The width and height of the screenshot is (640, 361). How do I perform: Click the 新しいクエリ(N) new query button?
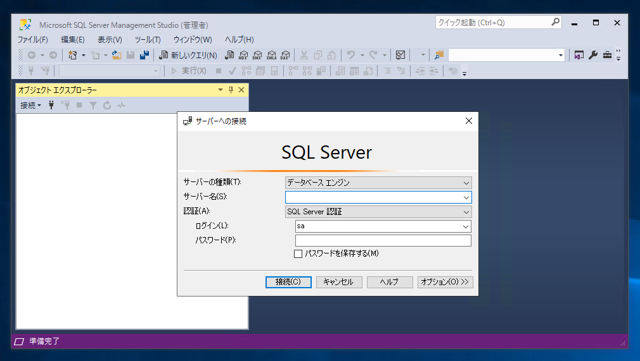[x=188, y=55]
